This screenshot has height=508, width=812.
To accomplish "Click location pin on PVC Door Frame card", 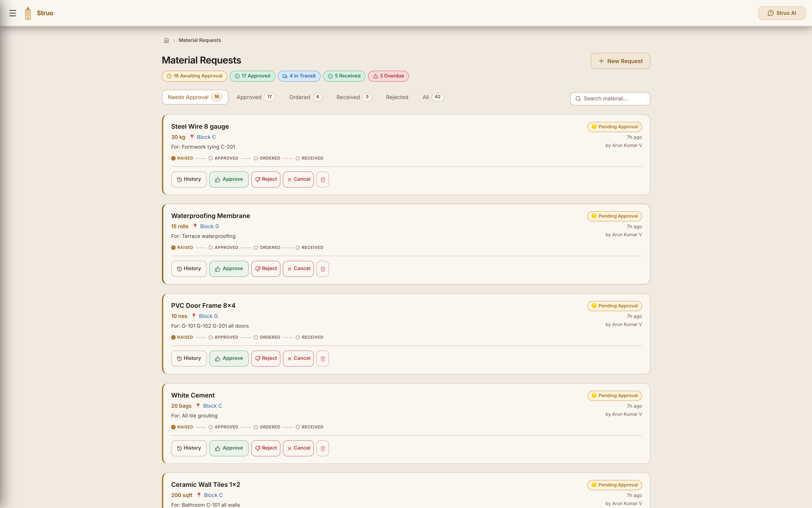I will click(x=194, y=316).
